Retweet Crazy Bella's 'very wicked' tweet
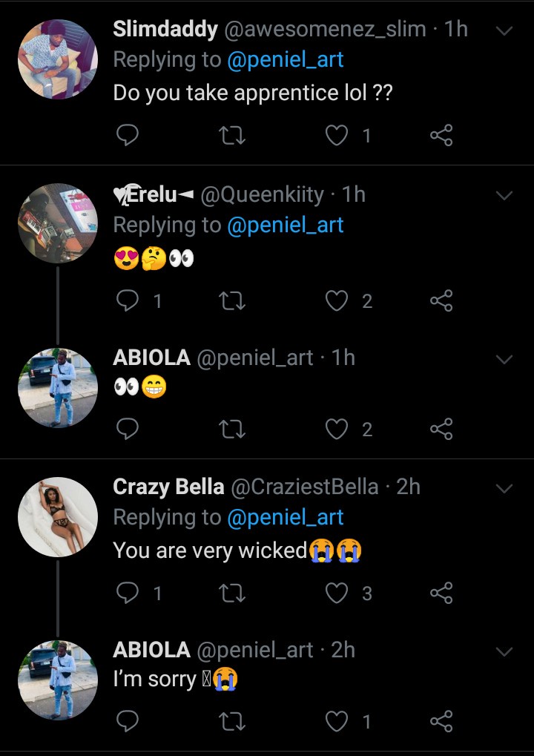 pos(233,593)
